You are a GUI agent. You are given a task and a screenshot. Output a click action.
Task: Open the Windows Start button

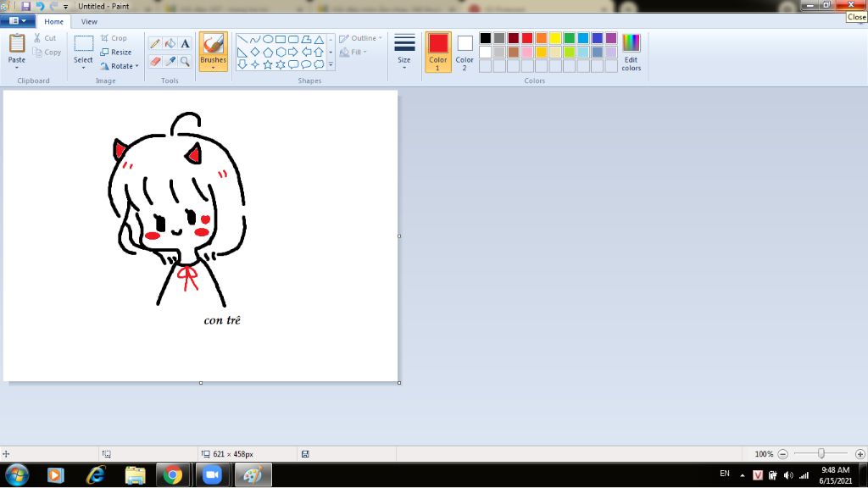(x=17, y=475)
